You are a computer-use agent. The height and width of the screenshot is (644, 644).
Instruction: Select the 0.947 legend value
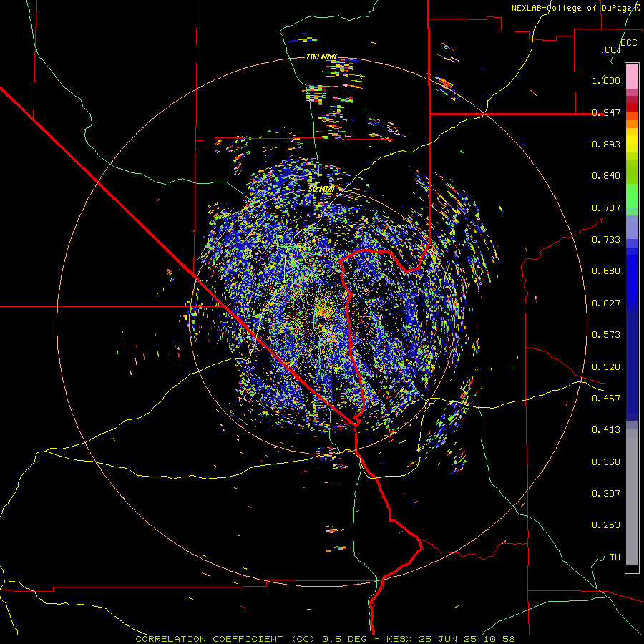(606, 112)
